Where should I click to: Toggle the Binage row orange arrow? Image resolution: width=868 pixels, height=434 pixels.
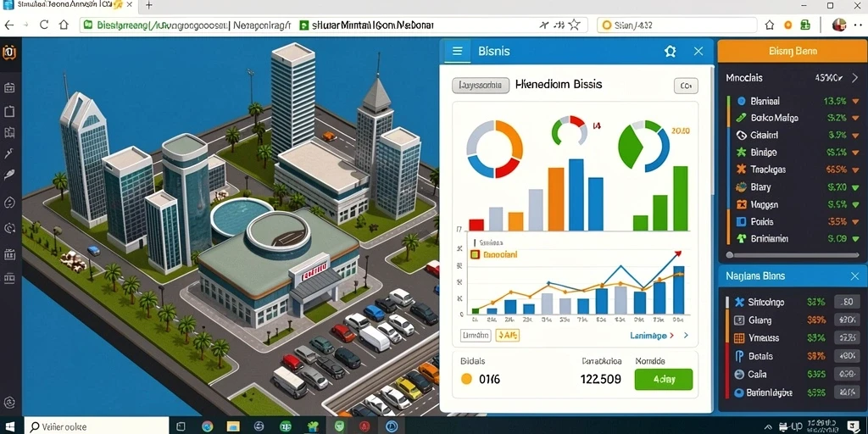[x=857, y=153]
